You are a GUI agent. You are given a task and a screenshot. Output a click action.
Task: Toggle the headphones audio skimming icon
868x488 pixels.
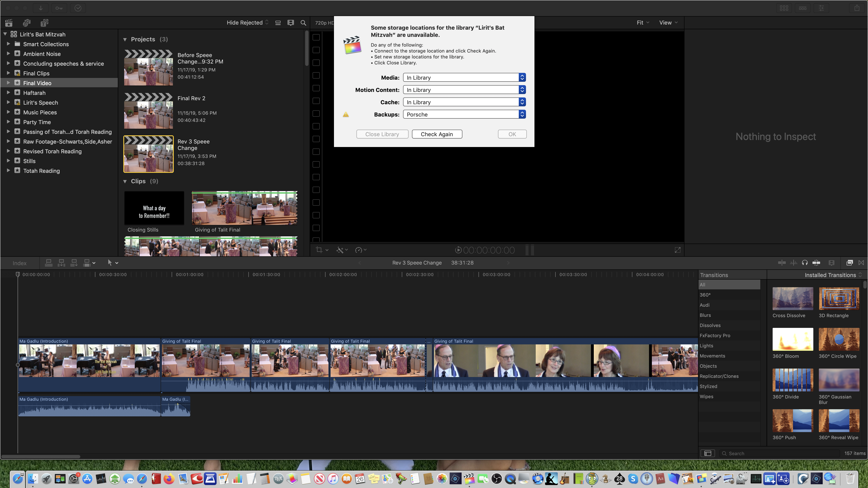[805, 263]
